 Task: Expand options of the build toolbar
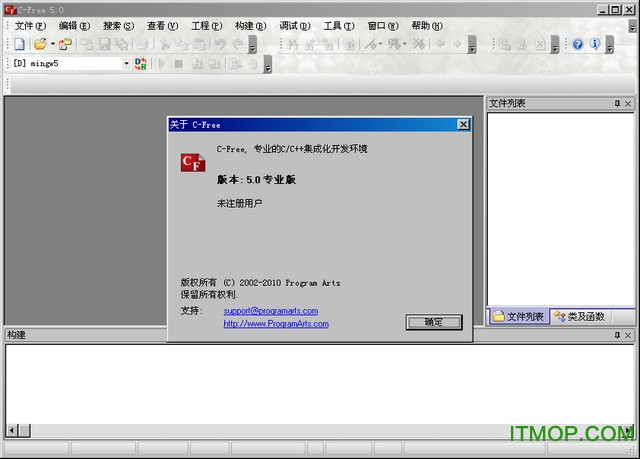(x=268, y=64)
